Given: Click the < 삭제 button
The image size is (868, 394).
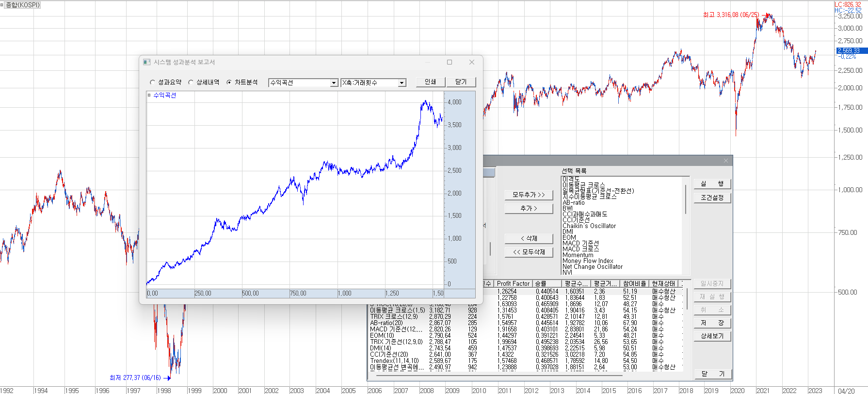Looking at the screenshot, I should (x=529, y=238).
